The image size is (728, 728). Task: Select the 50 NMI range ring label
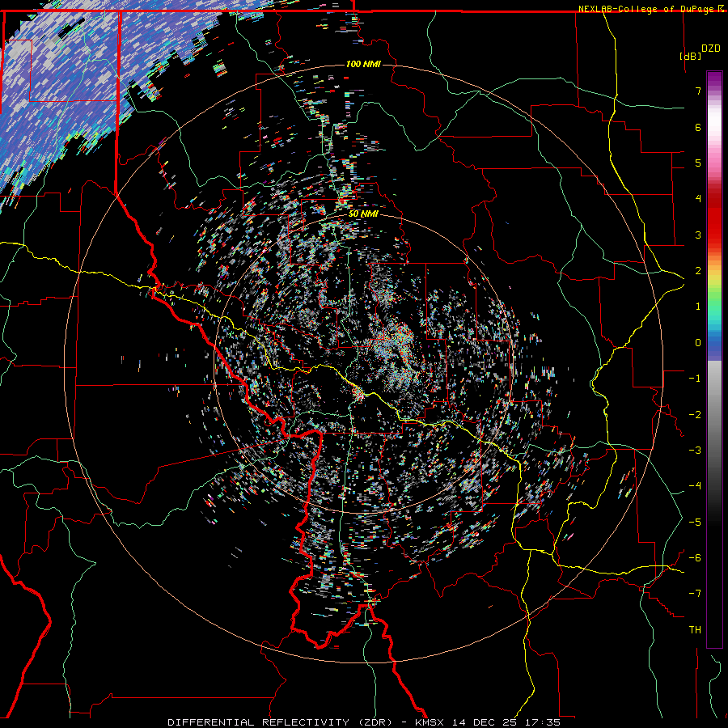pos(363,214)
